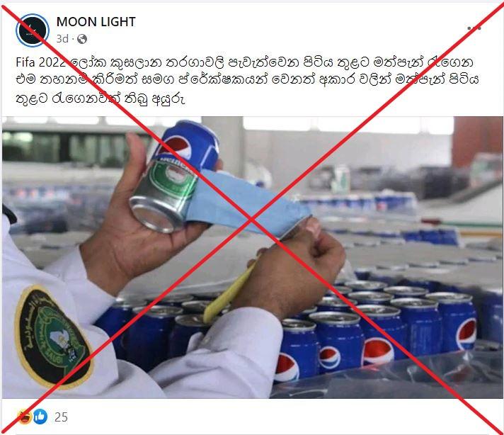Open the Pepsi cans post photo
This screenshot has height=435, width=504.
(x=252, y=257)
